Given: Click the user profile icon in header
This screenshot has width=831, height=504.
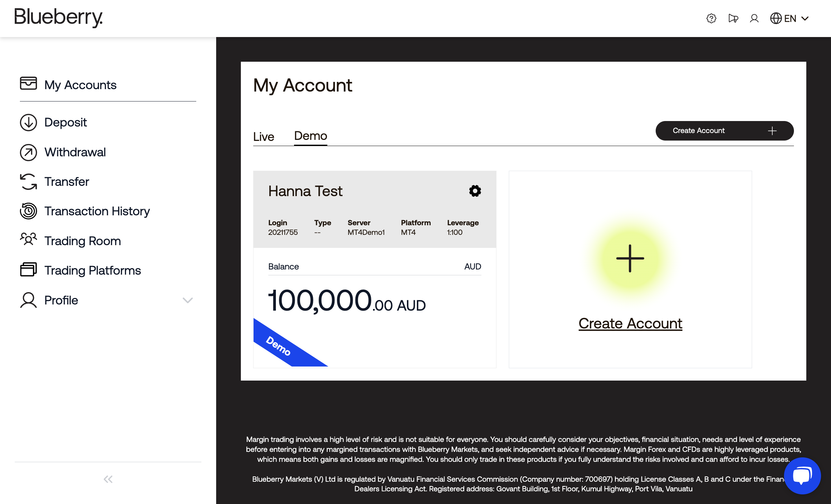Looking at the screenshot, I should tap(754, 18).
